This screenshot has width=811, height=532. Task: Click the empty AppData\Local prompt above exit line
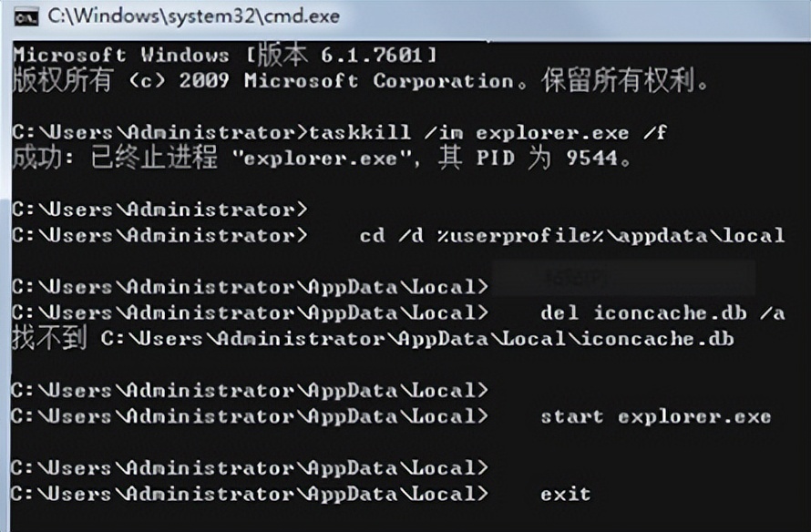(250, 468)
